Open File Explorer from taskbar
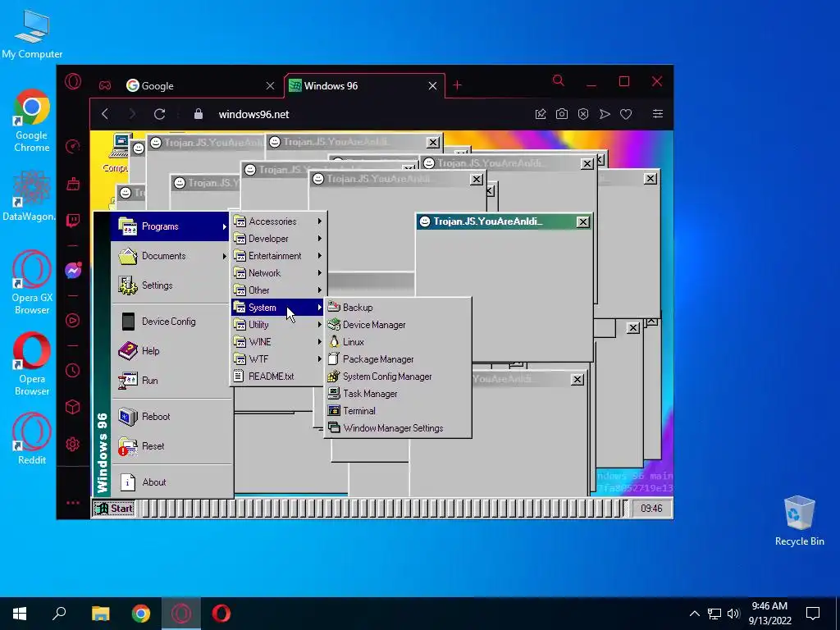Screen dimensions: 840x630 pyautogui.click(x=100, y=614)
